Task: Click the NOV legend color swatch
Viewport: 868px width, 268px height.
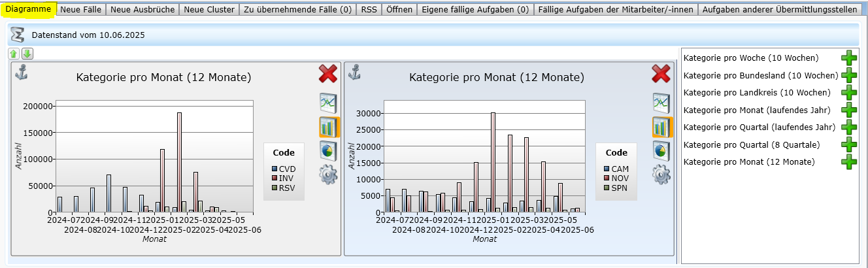Action: point(607,178)
